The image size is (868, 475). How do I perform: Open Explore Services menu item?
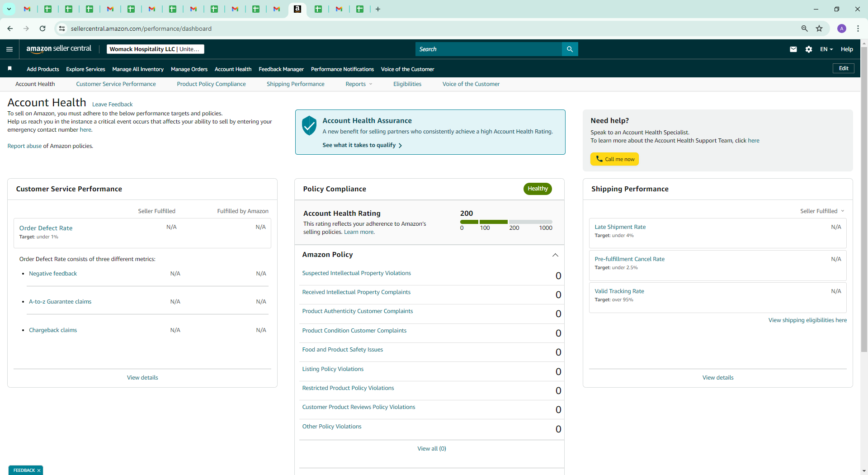coord(85,69)
